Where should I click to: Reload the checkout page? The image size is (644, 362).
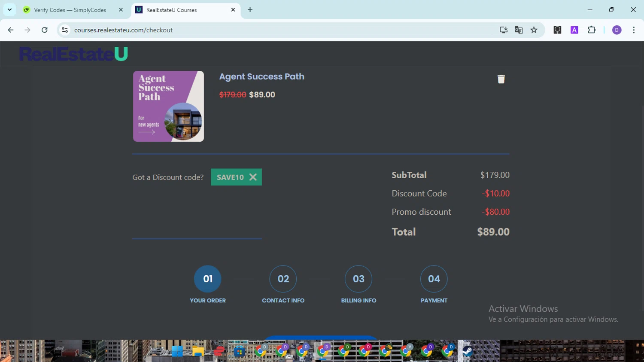pyautogui.click(x=45, y=30)
